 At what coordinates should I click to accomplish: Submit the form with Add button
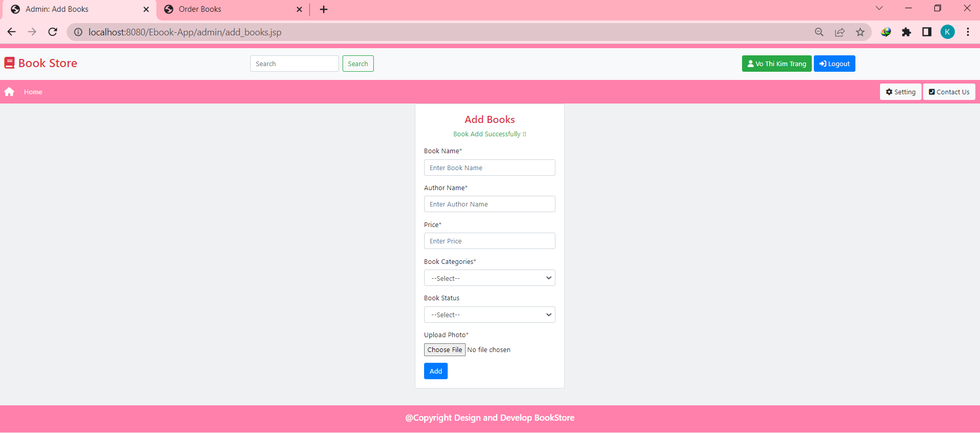(x=435, y=371)
